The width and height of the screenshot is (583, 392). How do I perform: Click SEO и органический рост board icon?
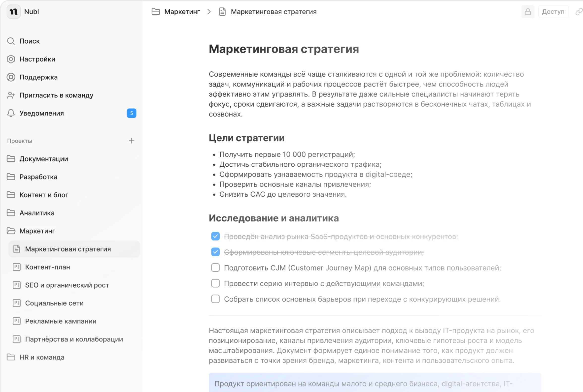click(17, 285)
